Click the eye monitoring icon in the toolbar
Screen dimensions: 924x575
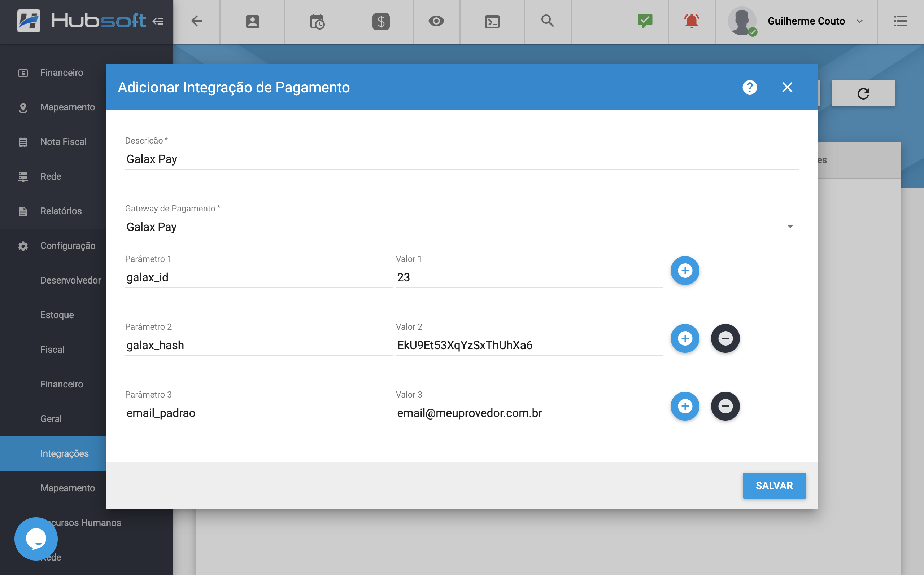[x=436, y=22]
